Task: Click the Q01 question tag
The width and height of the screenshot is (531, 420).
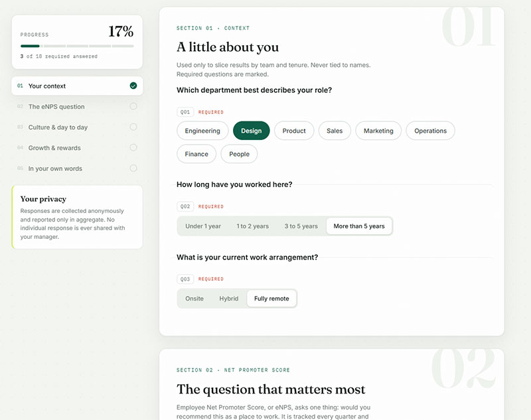Action: pos(185,112)
